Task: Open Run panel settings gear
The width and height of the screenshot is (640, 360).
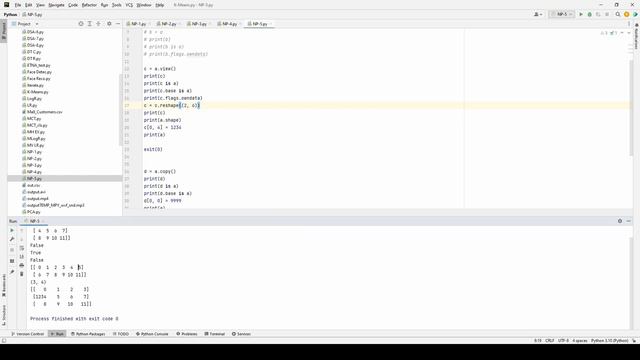Action: coord(620,221)
